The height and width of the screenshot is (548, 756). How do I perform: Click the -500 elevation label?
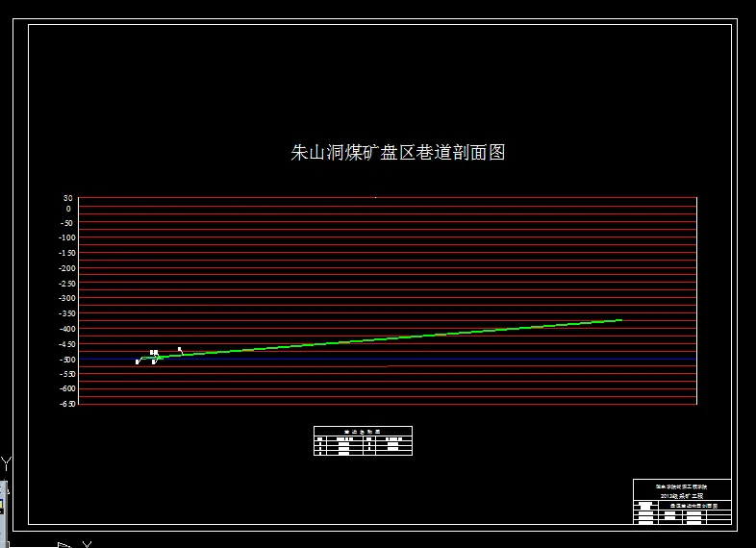point(67,360)
